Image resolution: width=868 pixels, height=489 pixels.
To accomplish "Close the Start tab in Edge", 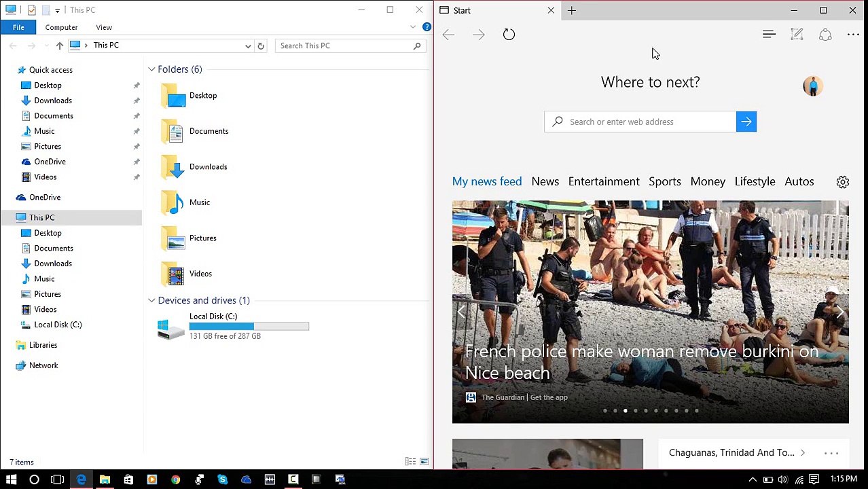I will pyautogui.click(x=551, y=10).
